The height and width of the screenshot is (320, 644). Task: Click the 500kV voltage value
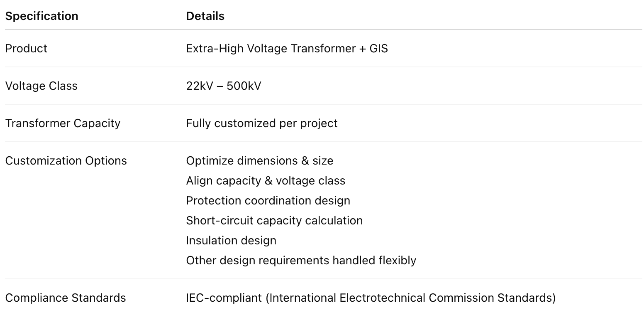click(x=244, y=86)
